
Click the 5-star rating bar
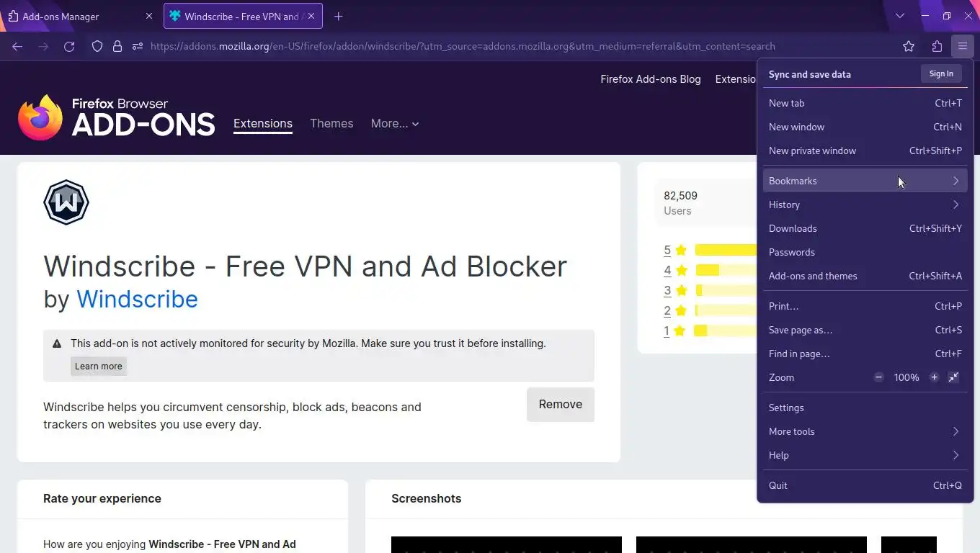[726, 250]
